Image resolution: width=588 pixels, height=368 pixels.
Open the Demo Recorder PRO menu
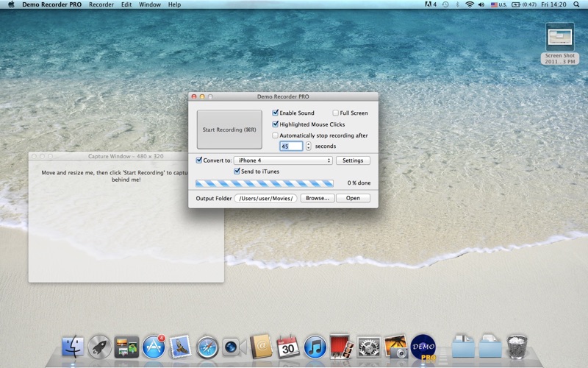[x=51, y=4]
